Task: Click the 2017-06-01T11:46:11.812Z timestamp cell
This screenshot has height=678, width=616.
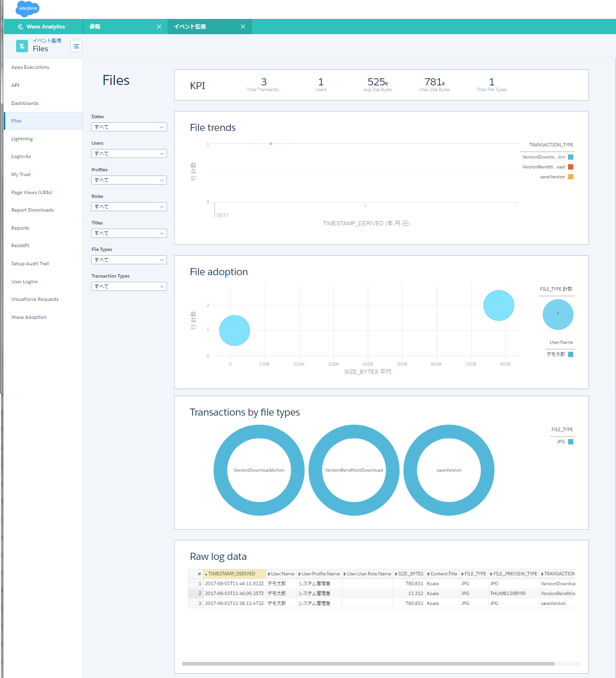Action: pyautogui.click(x=234, y=584)
